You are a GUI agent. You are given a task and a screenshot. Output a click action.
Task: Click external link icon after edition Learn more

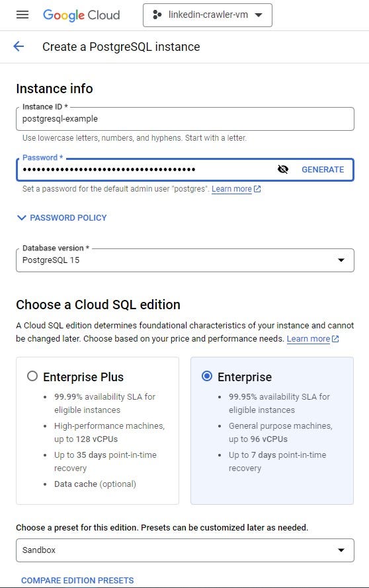335,339
